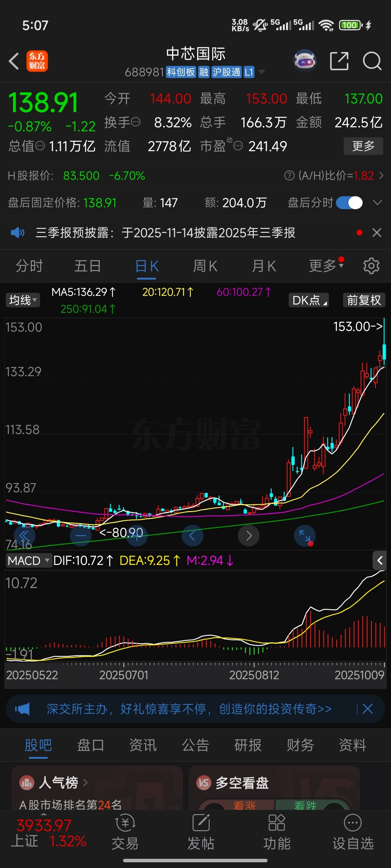Open the search magnifier icon
The image size is (391, 868).
[x=372, y=61]
